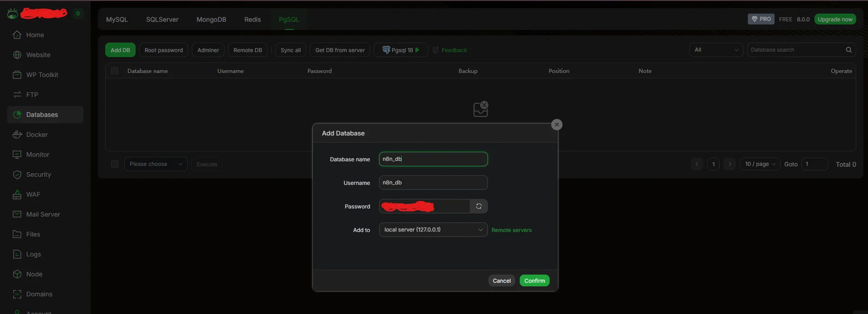Click the password regenerate refresh icon
The image size is (868, 314).
point(478,206)
